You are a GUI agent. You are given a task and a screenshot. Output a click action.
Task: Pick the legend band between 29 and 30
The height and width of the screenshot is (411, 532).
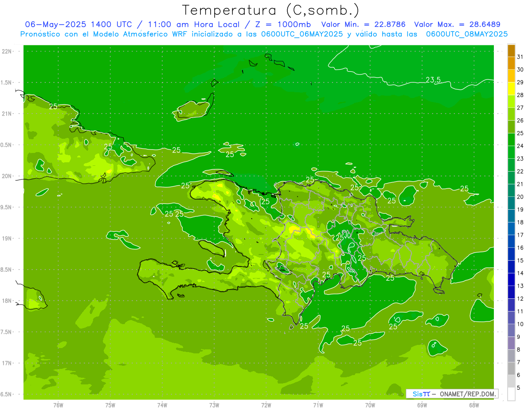tap(511, 76)
